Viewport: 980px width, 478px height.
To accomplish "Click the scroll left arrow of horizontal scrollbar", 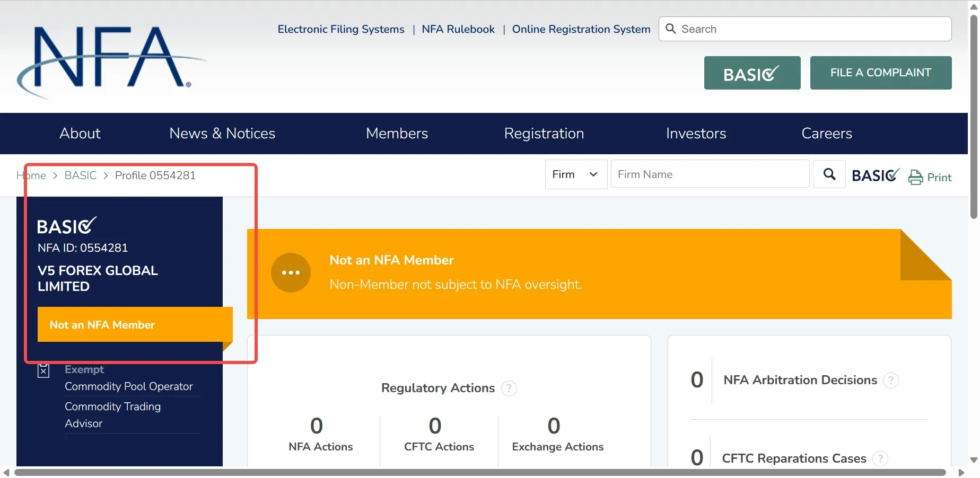I will (x=6, y=472).
